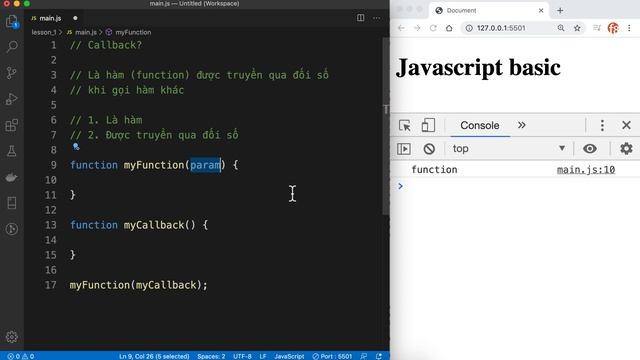
Task: Split the editor to the right
Action: (360, 18)
